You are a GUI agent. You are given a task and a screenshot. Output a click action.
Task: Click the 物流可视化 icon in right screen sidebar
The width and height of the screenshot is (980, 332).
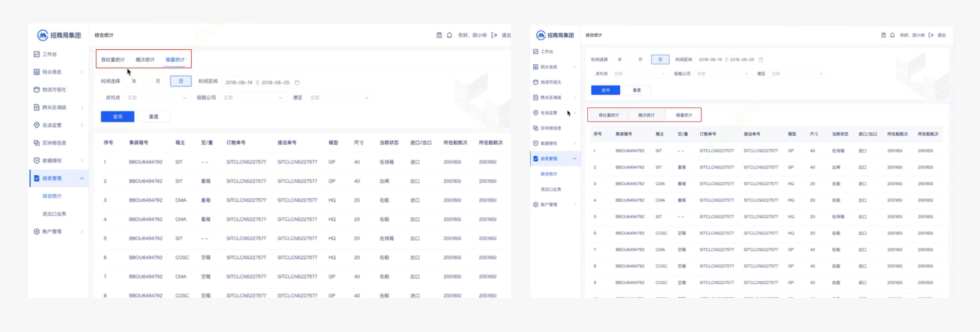536,82
